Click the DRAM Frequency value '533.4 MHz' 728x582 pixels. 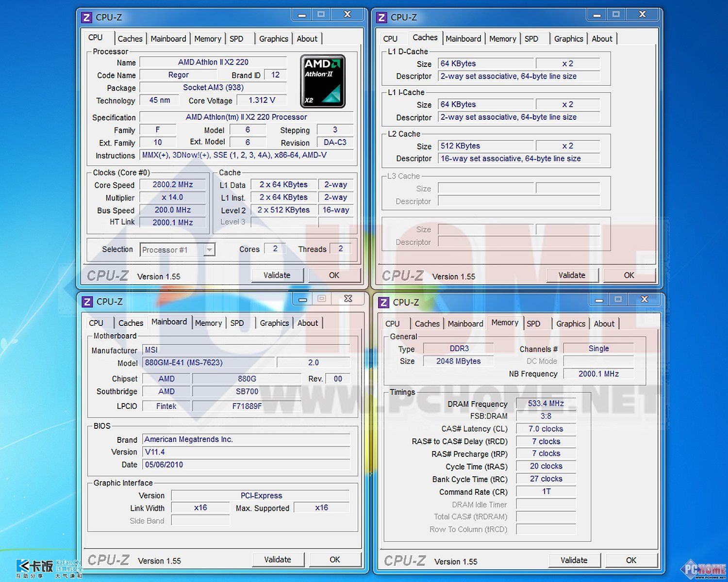click(546, 404)
